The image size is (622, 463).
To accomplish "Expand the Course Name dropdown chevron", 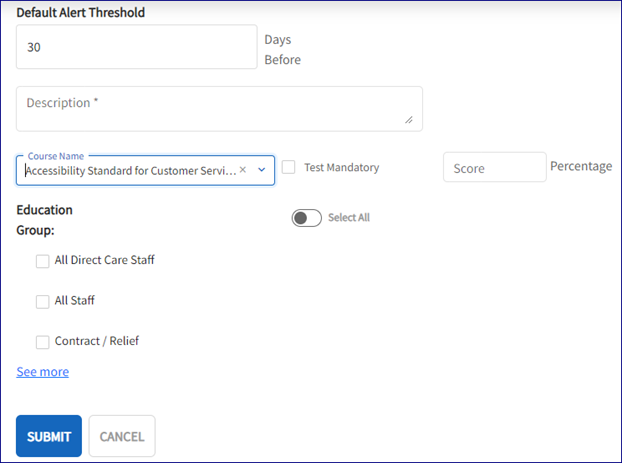I will [262, 170].
